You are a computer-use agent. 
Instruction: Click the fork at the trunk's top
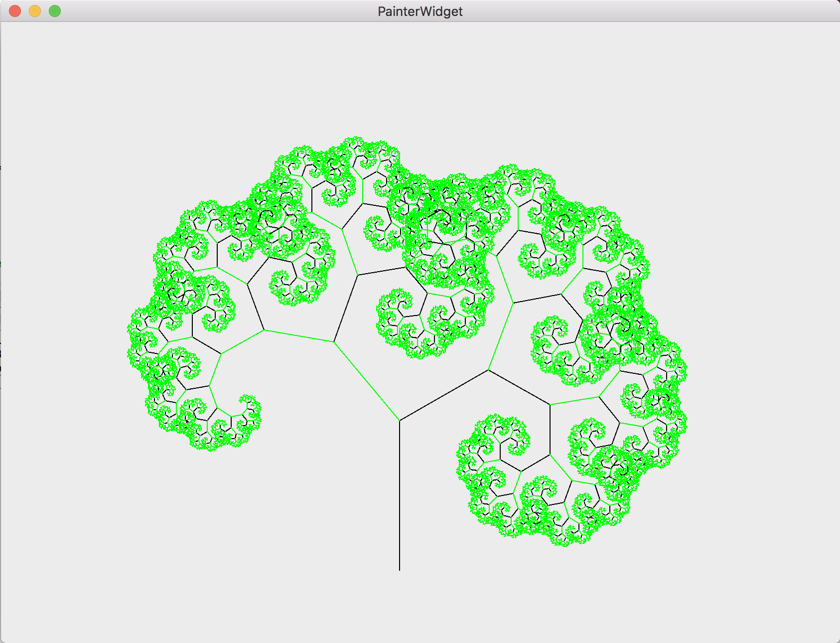(x=400, y=420)
